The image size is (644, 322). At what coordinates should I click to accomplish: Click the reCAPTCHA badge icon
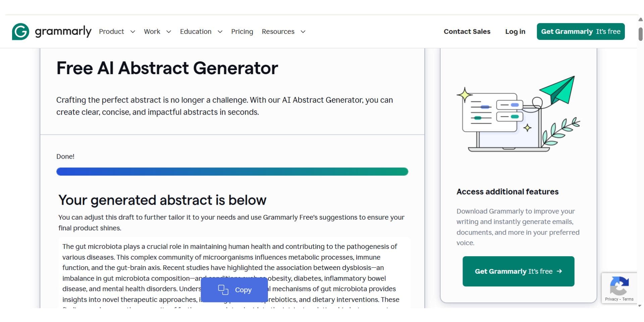[x=619, y=285]
